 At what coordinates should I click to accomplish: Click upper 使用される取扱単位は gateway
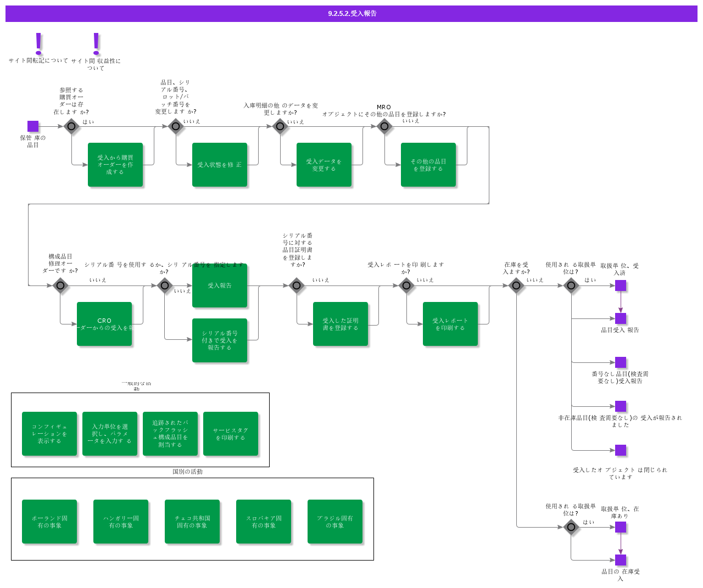tap(571, 285)
